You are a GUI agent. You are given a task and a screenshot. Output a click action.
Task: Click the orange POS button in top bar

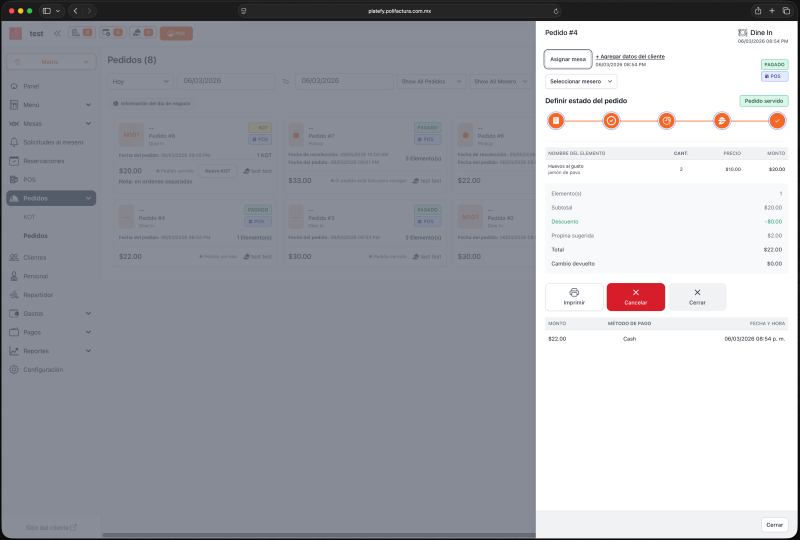pyautogui.click(x=177, y=33)
